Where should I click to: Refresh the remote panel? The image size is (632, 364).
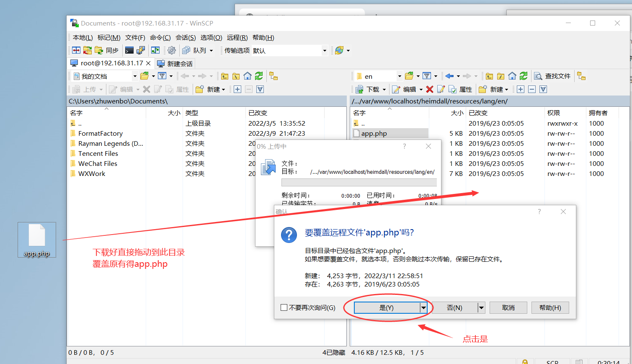pyautogui.click(x=524, y=76)
